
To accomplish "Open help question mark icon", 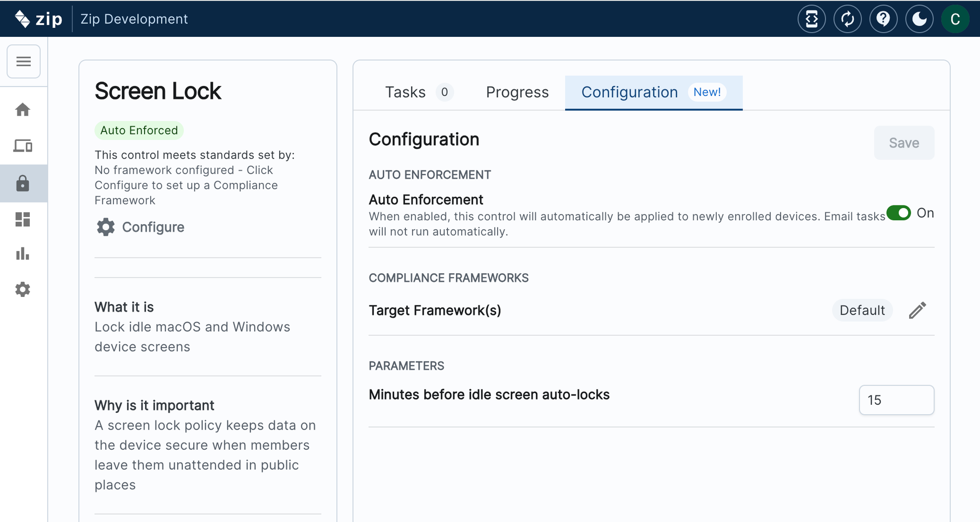I will pyautogui.click(x=883, y=19).
